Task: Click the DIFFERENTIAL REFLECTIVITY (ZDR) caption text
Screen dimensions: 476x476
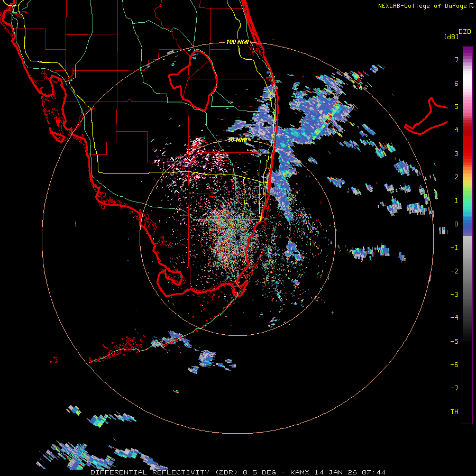Action: coord(165,472)
